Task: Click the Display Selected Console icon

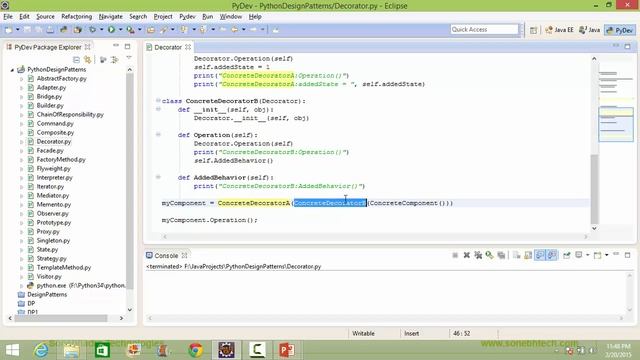Action: click(x=578, y=255)
